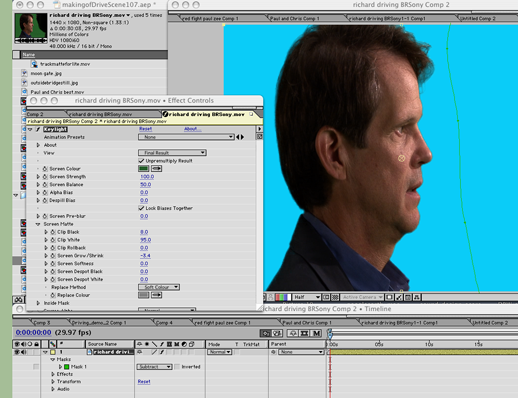Toggle the lock box beside Mask 1
The height and width of the screenshot is (398, 518).
click(x=36, y=367)
